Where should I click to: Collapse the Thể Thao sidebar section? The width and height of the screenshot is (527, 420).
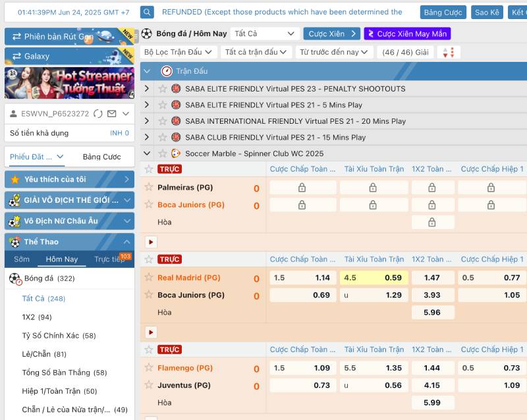tap(126, 242)
